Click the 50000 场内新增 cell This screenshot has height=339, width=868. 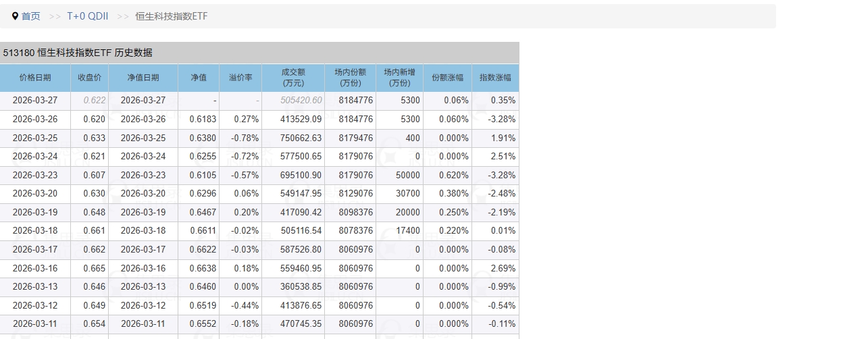coord(407,175)
